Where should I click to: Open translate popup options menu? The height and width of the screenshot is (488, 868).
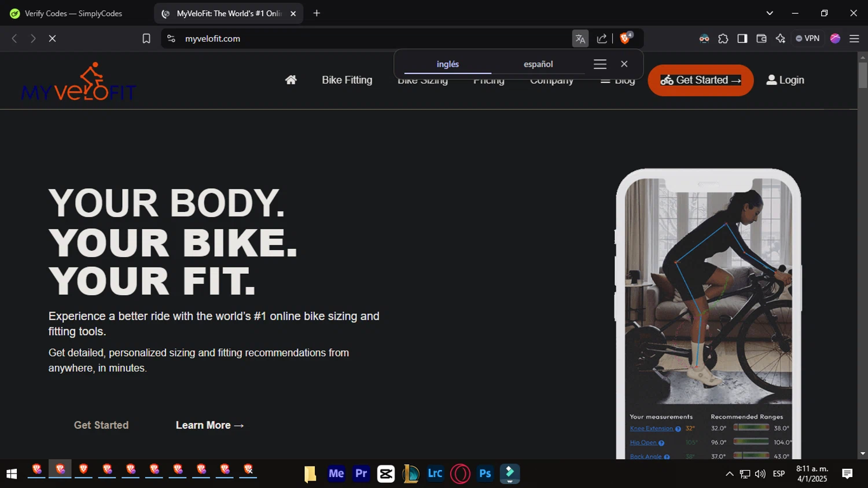click(x=600, y=64)
